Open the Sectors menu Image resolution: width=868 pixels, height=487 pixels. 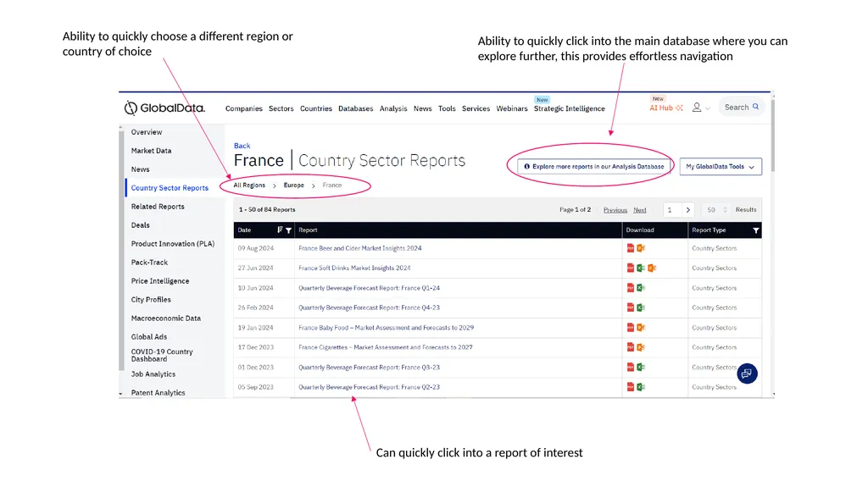[281, 108]
